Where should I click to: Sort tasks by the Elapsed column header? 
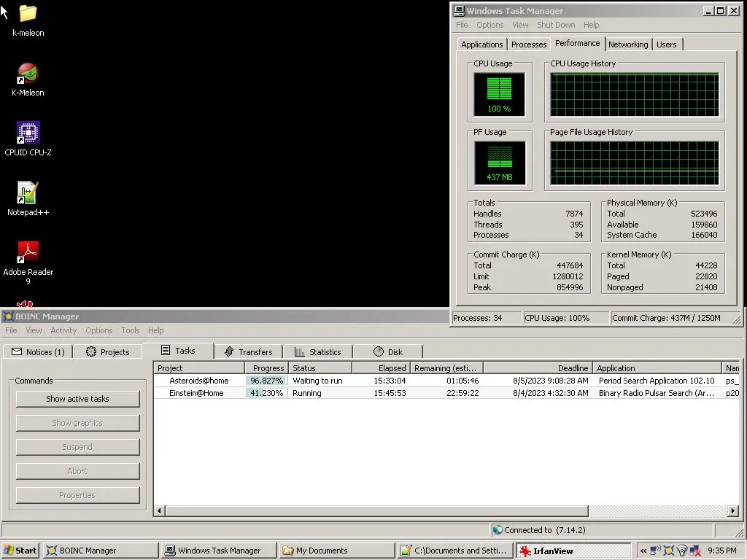pos(381,367)
